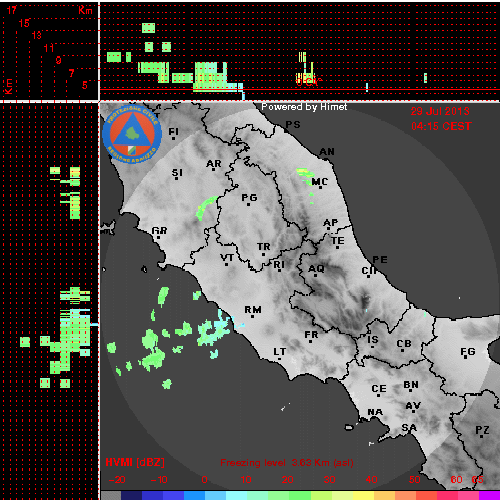Screen dimensions: 500x500
Task: Click the 50 dBZ color scale value
Action: (x=414, y=480)
